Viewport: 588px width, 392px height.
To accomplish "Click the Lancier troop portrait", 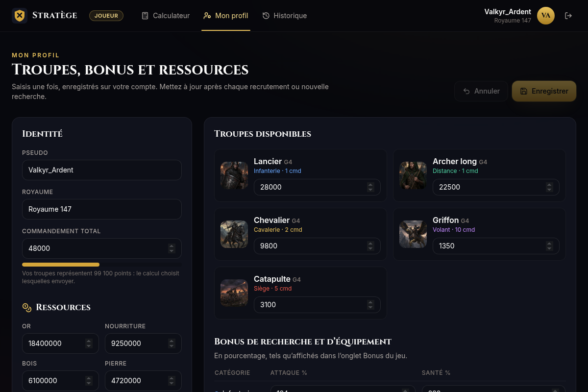I will coord(234,175).
